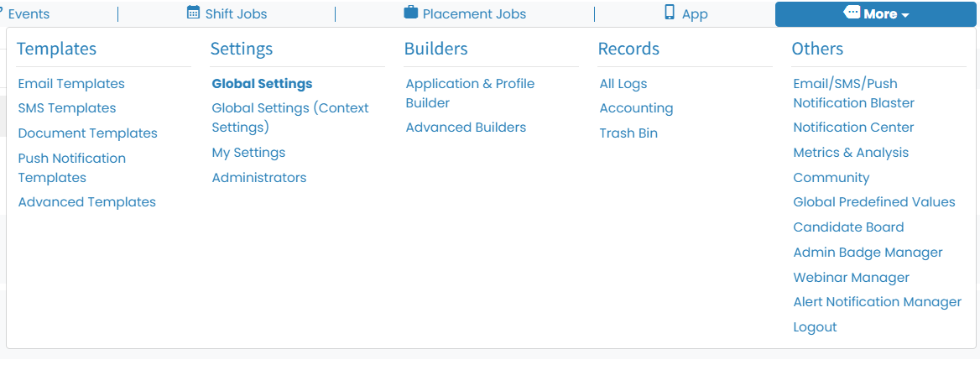This screenshot has width=980, height=365.
Task: Open Global Settings
Action: pyautogui.click(x=262, y=84)
